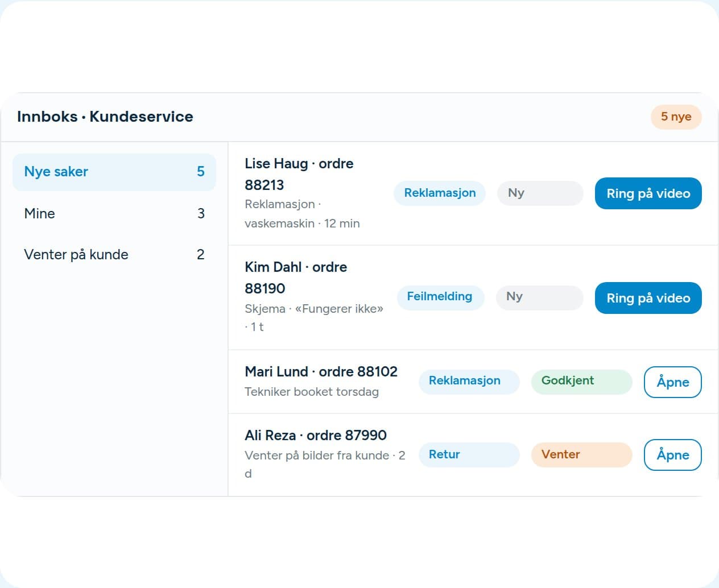Select Lise Haug · ordre 88213 title
719x588 pixels.
[299, 174]
